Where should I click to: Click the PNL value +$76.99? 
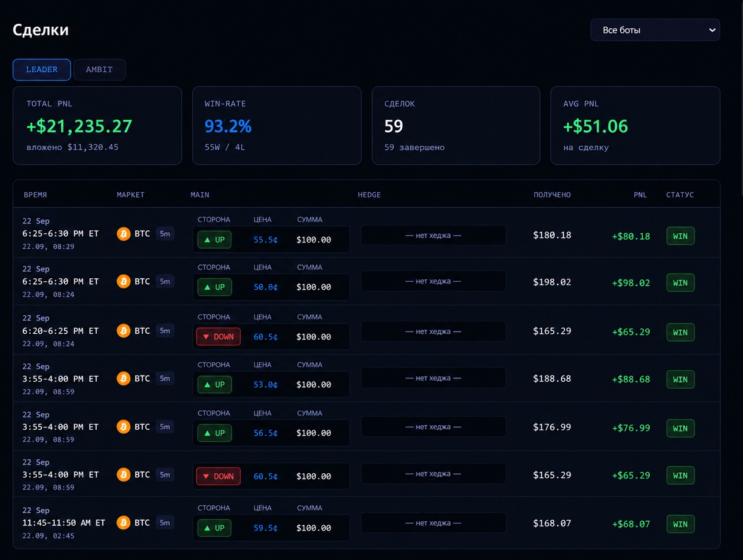click(x=631, y=428)
